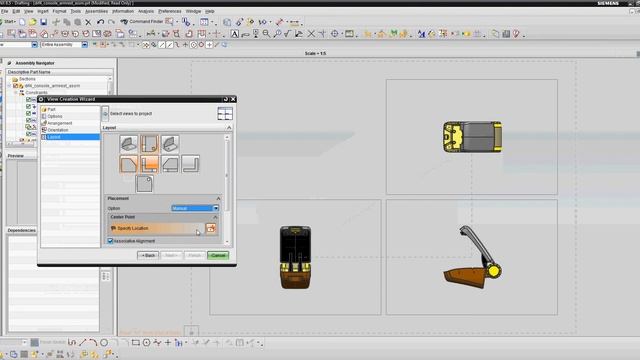Screen dimensions: 640x360
Task: Click the Dependencies panel header
Action: [22, 231]
